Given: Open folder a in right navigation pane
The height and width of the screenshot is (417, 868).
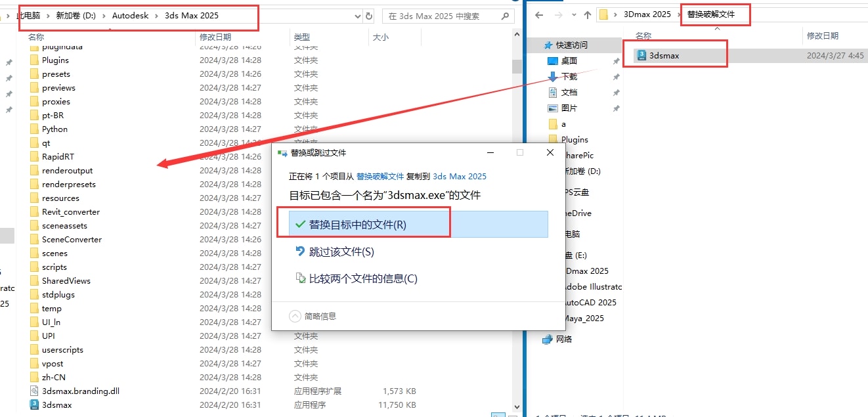Looking at the screenshot, I should coord(563,123).
